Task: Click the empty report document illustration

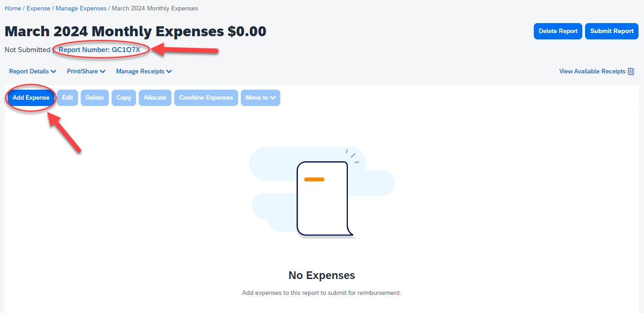Action: click(x=322, y=199)
